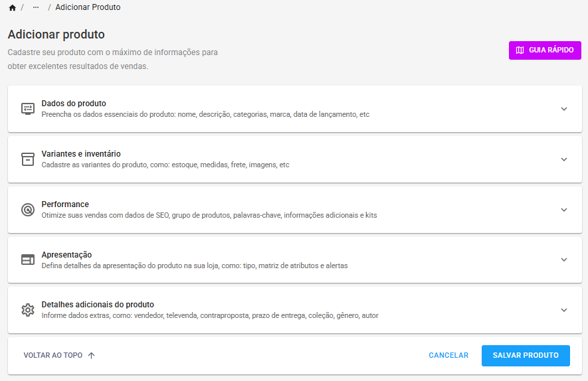Open the Performance section title
The height and width of the screenshot is (381, 588).
tap(65, 204)
